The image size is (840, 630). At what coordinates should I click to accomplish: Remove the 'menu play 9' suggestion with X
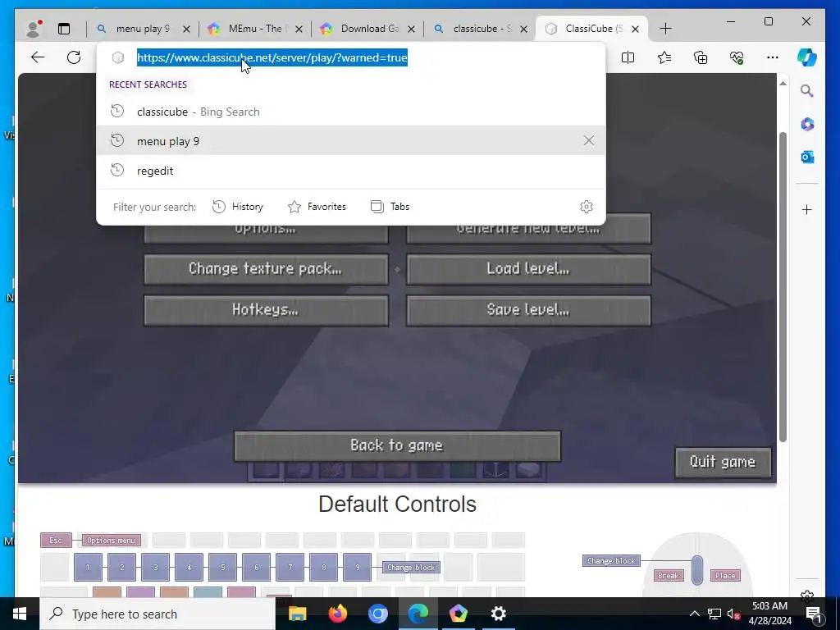(x=589, y=140)
